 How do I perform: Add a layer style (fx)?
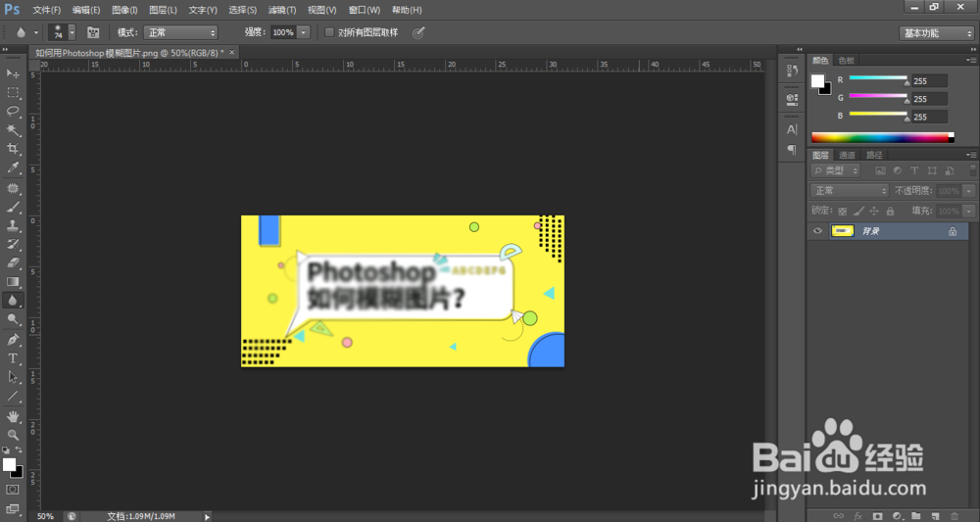pyautogui.click(x=858, y=516)
